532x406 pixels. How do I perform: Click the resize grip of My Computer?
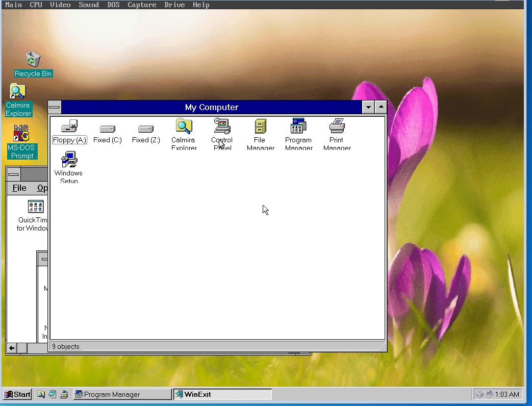tap(383, 347)
